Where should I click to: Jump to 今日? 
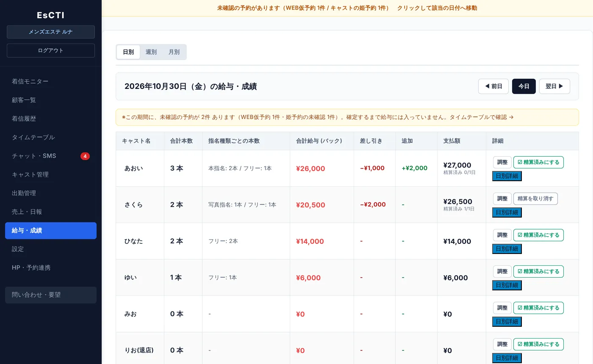[524, 86]
